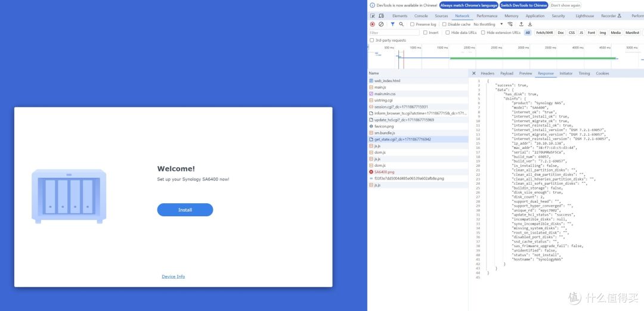Viewport: 644px width, 311px height.
Task: Select the get_state.cgi?_dc=1711867716942 request
Action: 418,139
